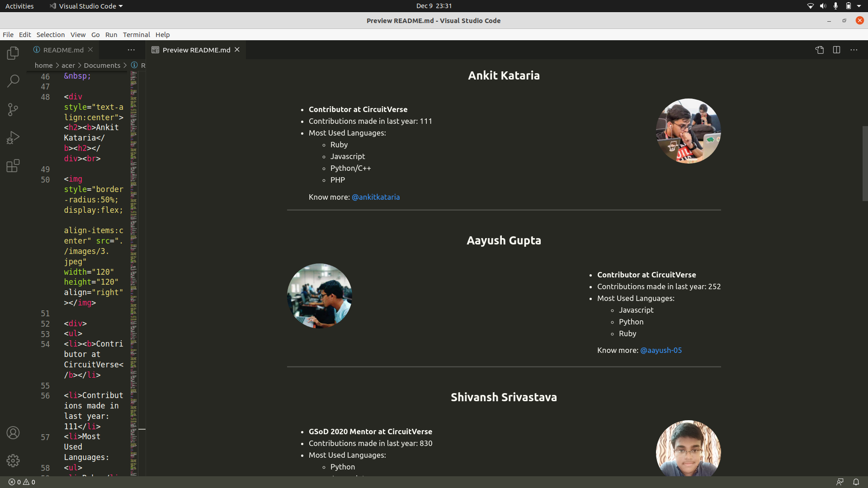The image size is (868, 488).
Task: Click the Show Source icon in preview toolbar
Action: (820, 50)
